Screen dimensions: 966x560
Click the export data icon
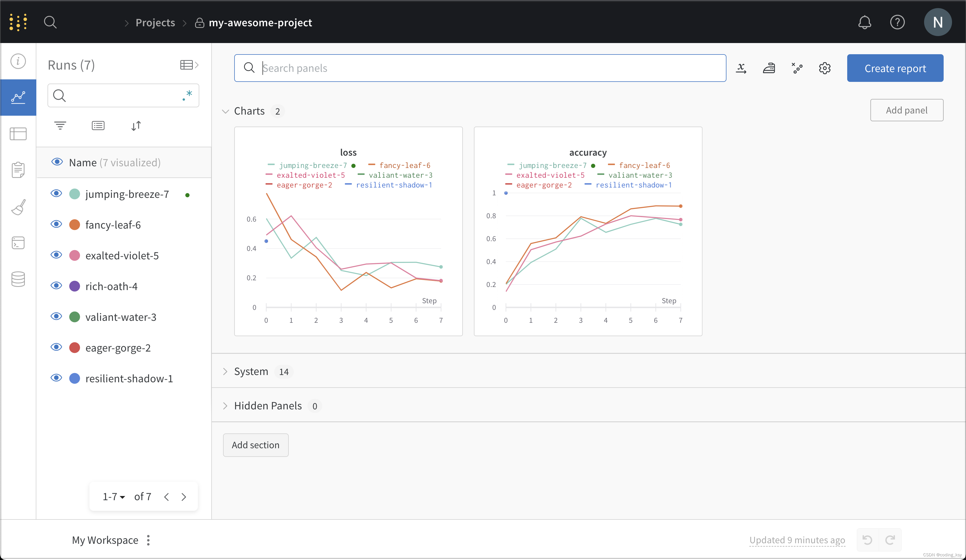coord(741,67)
